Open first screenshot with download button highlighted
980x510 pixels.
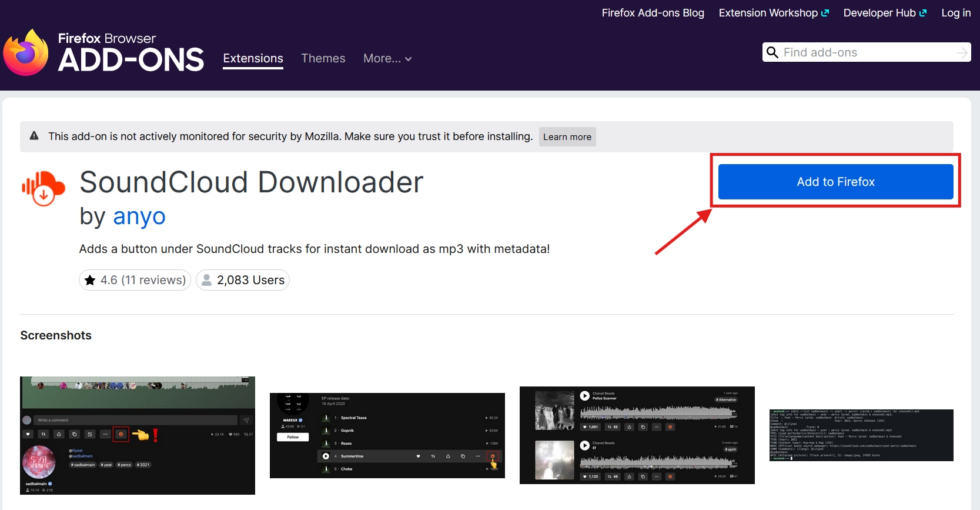coord(138,435)
